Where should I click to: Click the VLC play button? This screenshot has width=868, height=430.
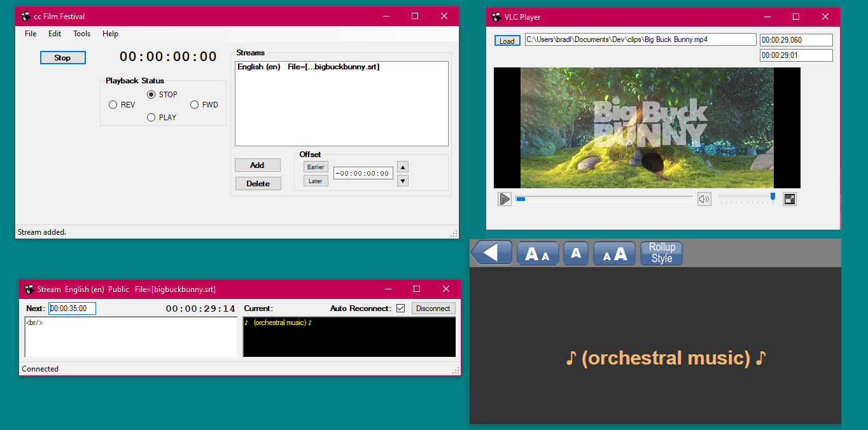click(505, 199)
